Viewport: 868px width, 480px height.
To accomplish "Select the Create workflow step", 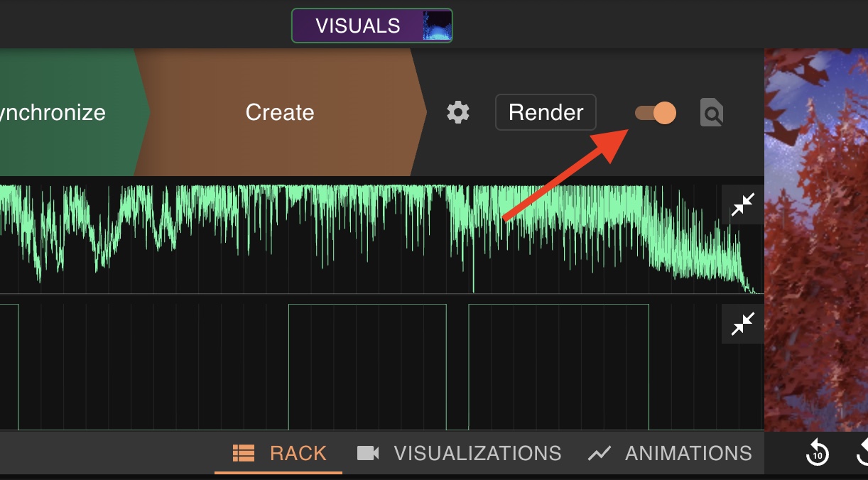I will tap(280, 112).
